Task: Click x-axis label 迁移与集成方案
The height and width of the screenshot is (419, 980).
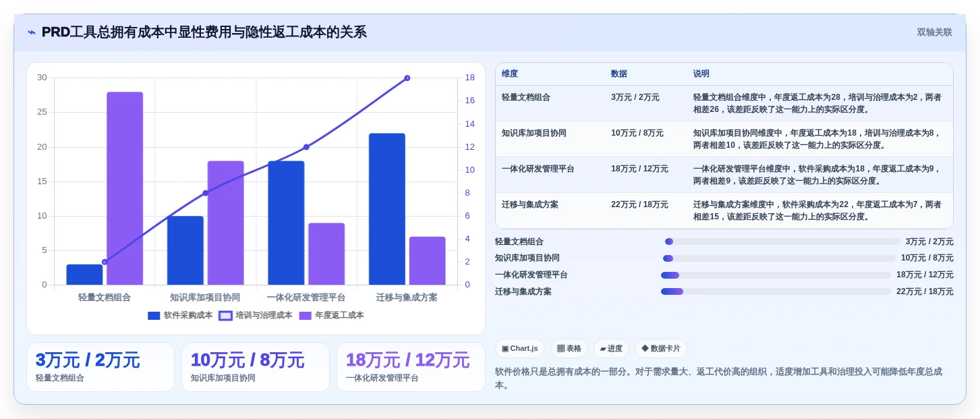Action: point(407,298)
